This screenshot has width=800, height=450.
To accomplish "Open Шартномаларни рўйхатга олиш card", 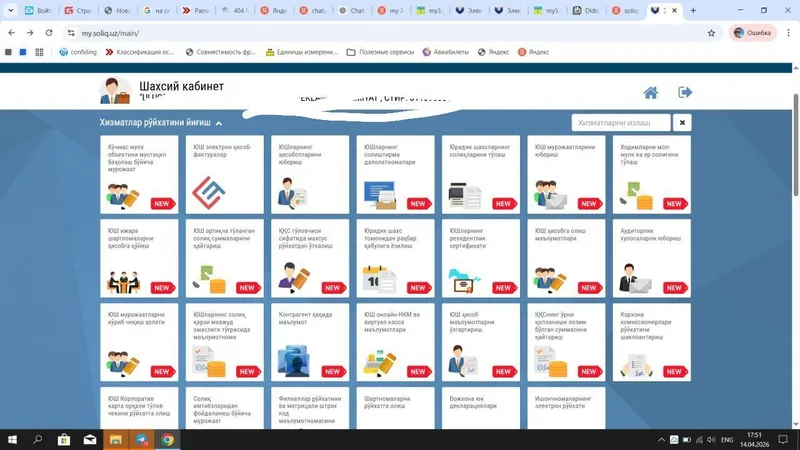I will [x=395, y=408].
